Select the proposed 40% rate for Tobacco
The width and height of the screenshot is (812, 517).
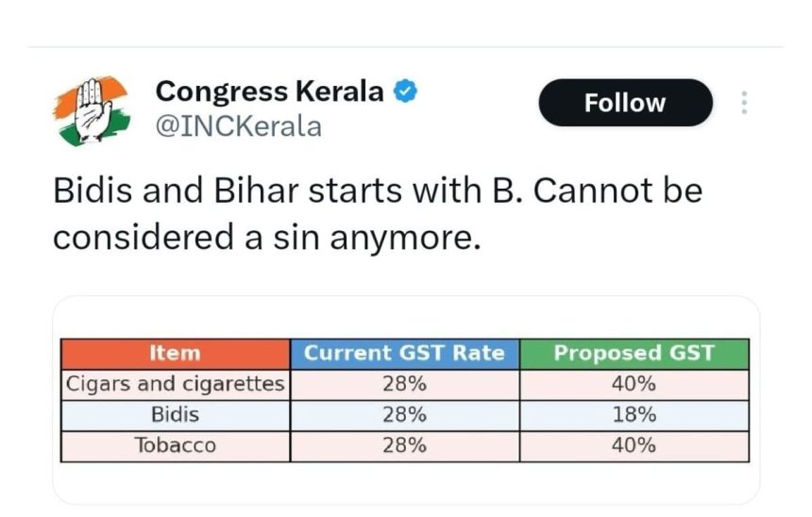coord(634,445)
